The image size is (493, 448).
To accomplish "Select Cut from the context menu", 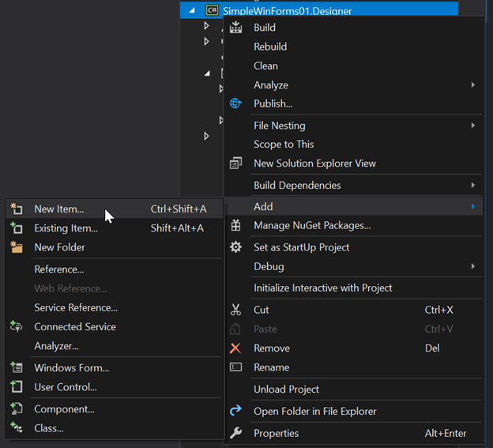I will [x=354, y=310].
